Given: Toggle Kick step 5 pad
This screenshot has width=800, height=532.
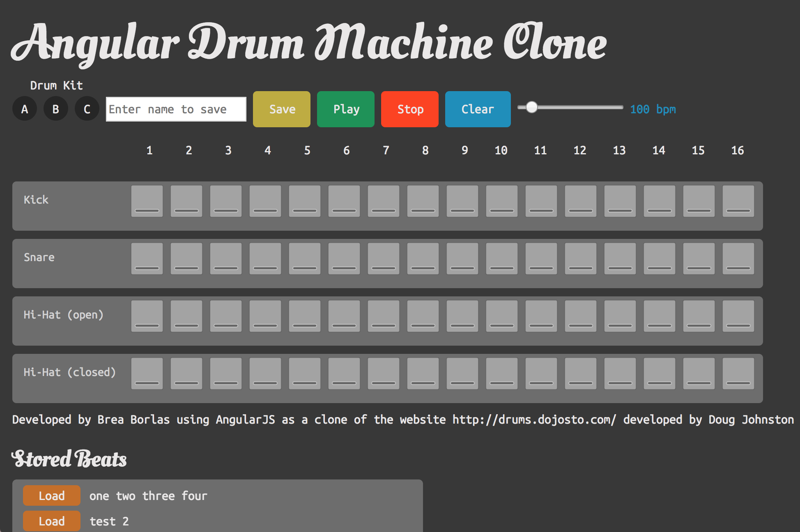Looking at the screenshot, I should point(305,201).
